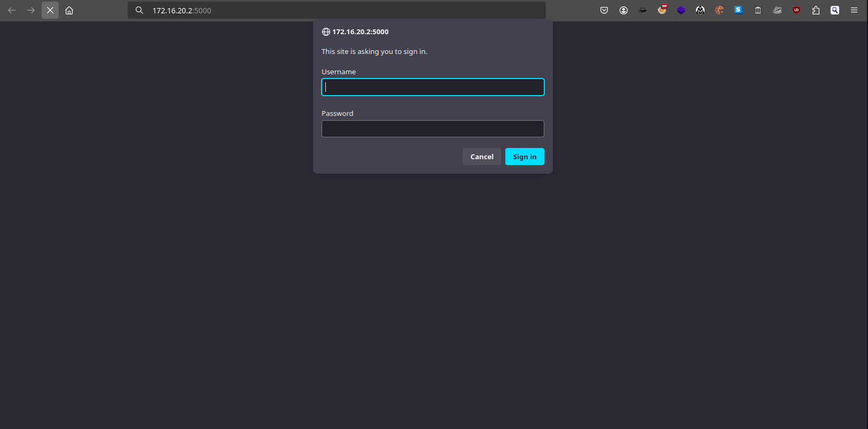Open the Firefox account icon
Image resolution: width=868 pixels, height=429 pixels.
(623, 10)
